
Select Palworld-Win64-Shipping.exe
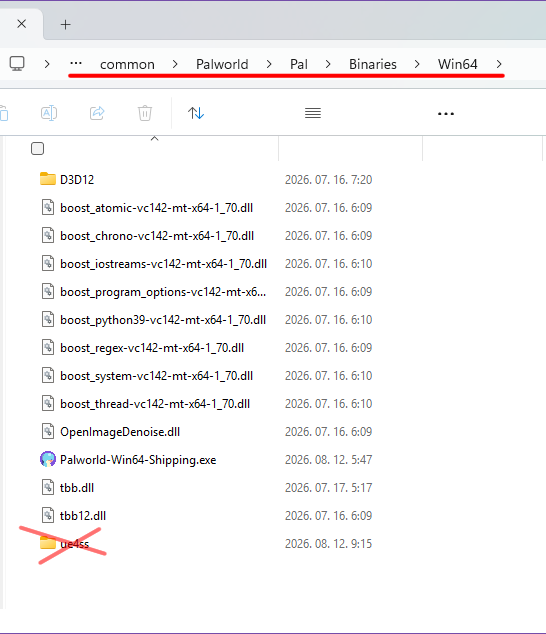(x=138, y=460)
